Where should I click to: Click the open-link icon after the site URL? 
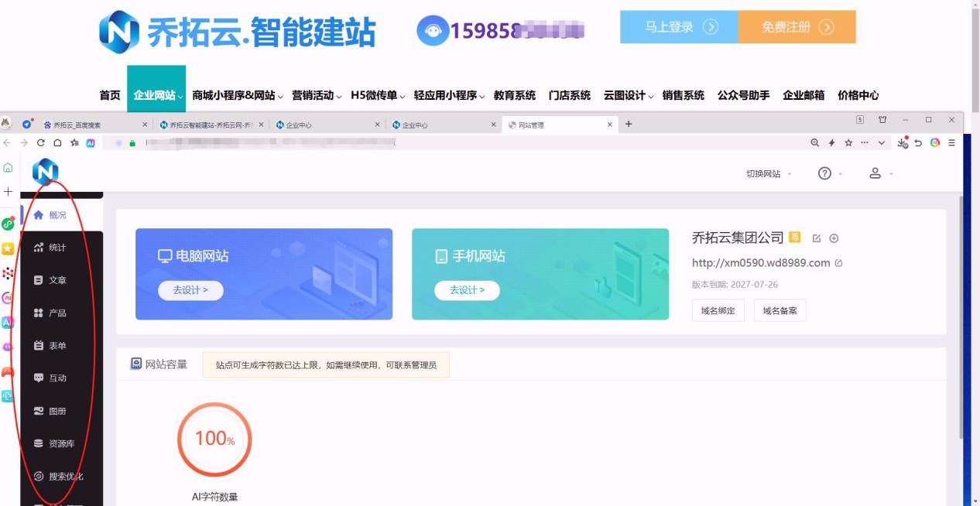pos(839,263)
